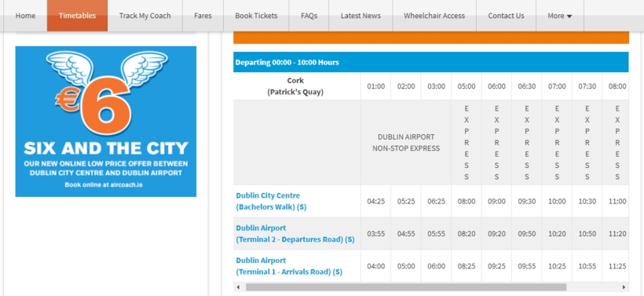Open the FAQs page
Screen dimensions: 644x296
tap(309, 16)
